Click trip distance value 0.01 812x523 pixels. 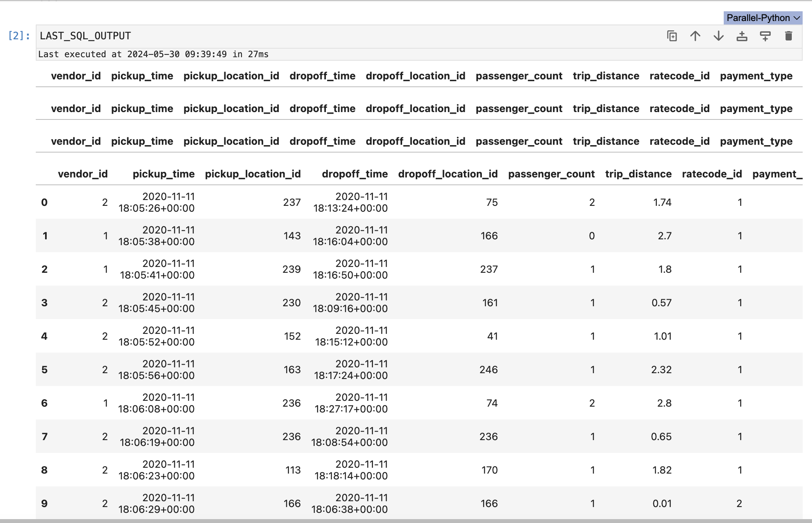click(x=662, y=504)
